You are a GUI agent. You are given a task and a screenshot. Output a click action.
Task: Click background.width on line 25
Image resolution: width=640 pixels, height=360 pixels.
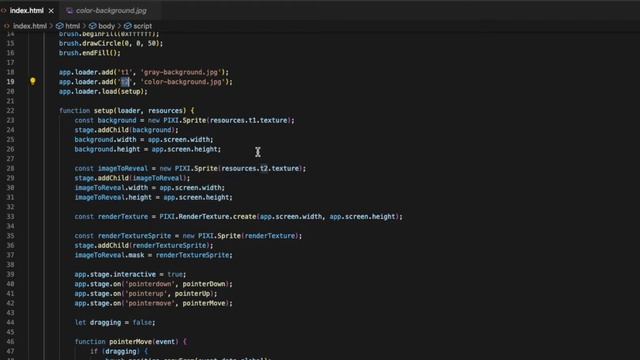coord(105,140)
